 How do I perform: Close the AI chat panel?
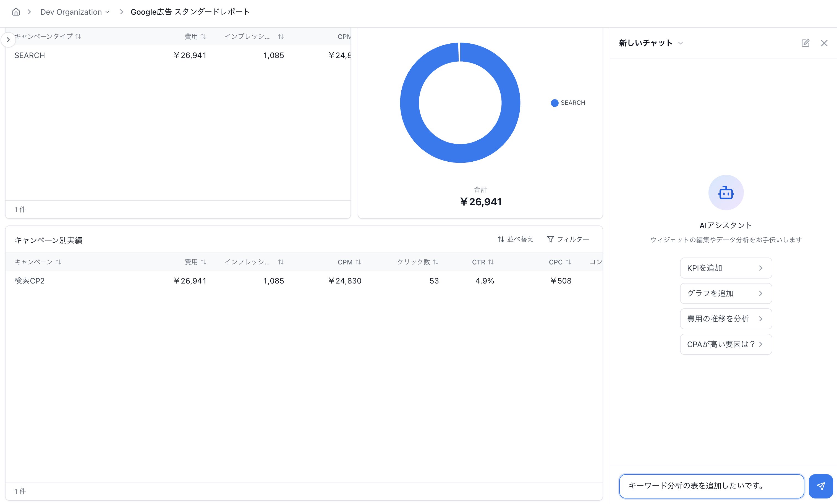click(824, 43)
